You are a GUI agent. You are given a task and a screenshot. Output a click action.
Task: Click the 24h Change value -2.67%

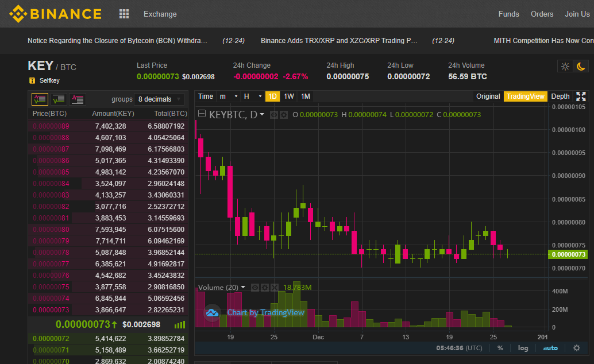point(295,76)
